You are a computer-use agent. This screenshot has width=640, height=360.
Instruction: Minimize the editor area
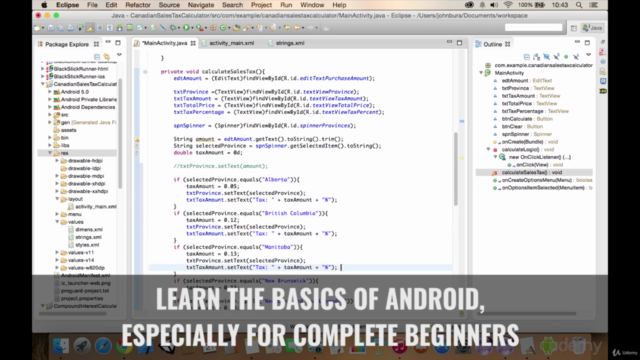(449, 42)
